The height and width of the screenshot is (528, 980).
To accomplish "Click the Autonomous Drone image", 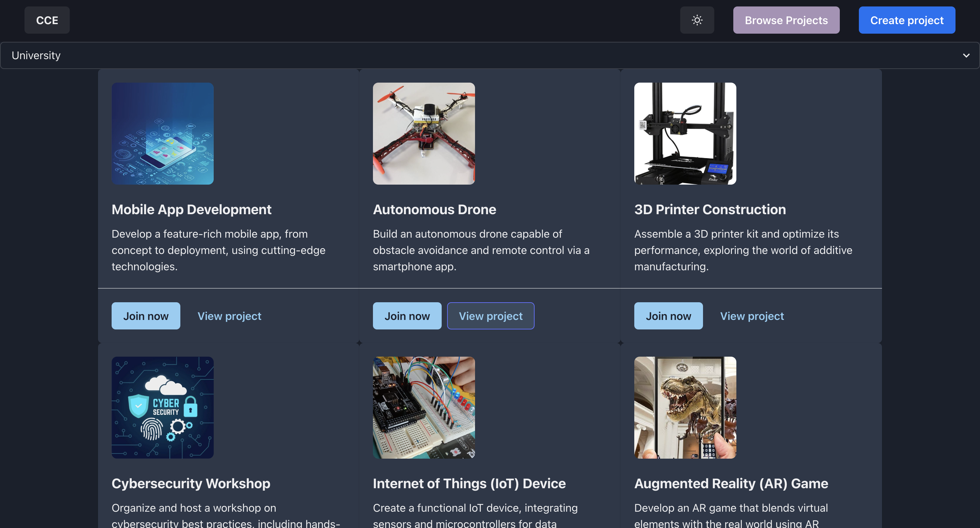I will (x=423, y=133).
